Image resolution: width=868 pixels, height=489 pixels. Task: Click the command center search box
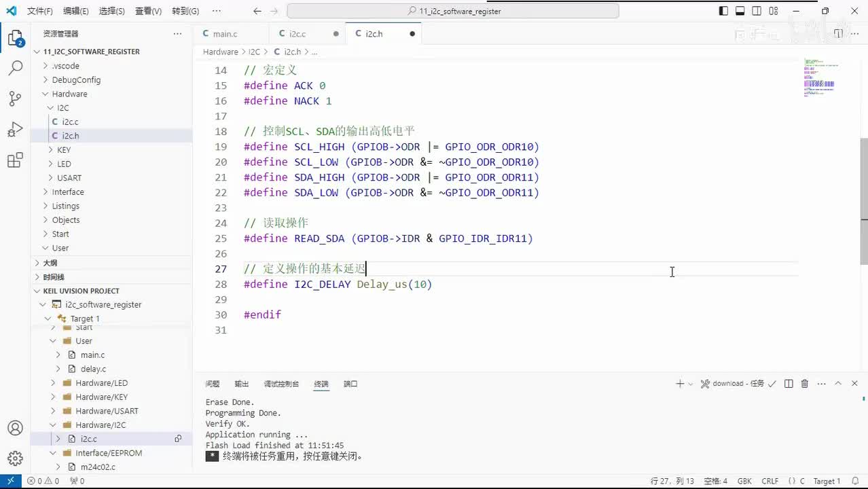(x=453, y=11)
